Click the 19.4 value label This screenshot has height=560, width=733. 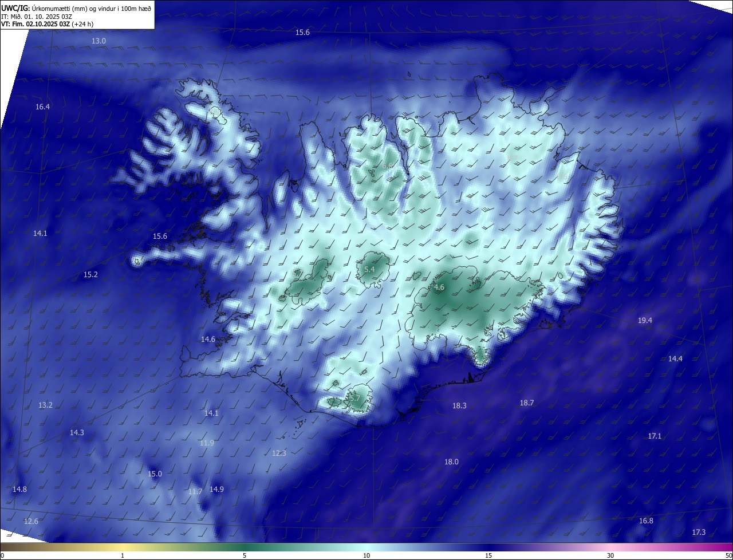tap(645, 321)
